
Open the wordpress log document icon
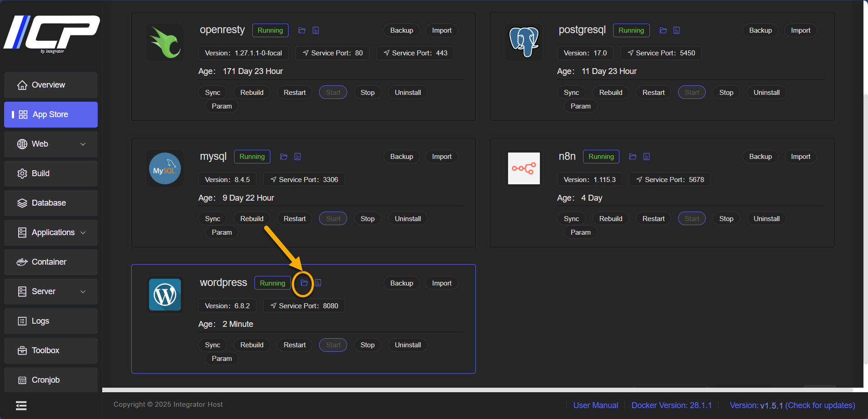click(318, 283)
